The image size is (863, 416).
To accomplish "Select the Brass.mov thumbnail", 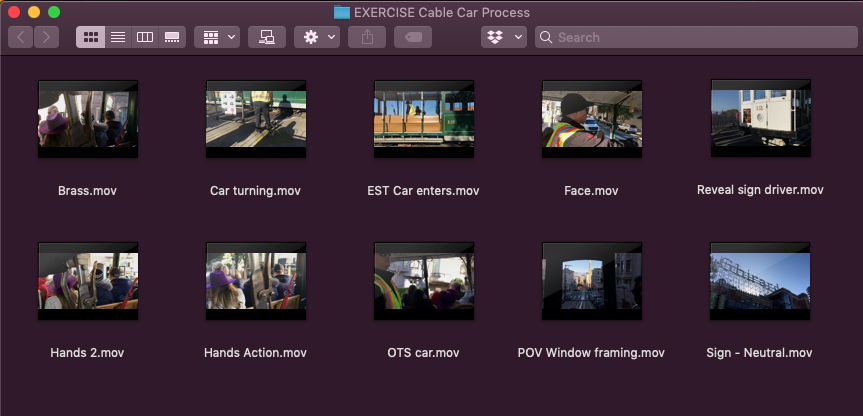I will point(88,119).
